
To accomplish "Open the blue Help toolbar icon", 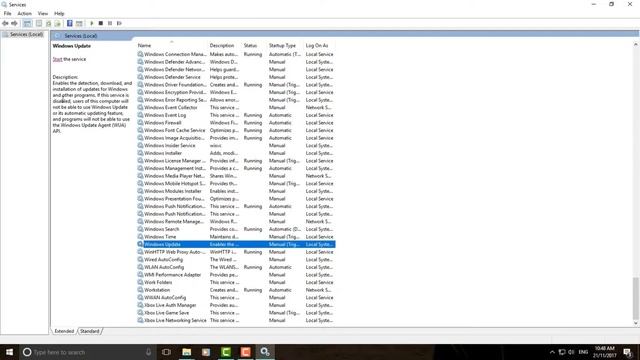I will coord(69,23).
